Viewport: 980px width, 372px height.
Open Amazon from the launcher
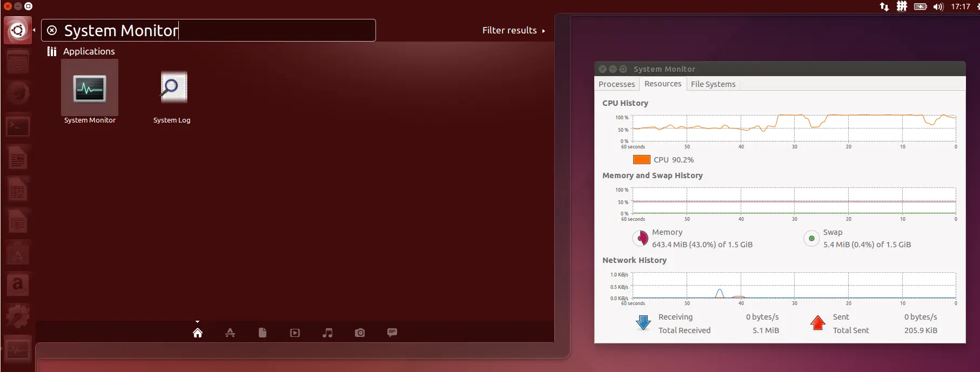pyautogui.click(x=18, y=285)
